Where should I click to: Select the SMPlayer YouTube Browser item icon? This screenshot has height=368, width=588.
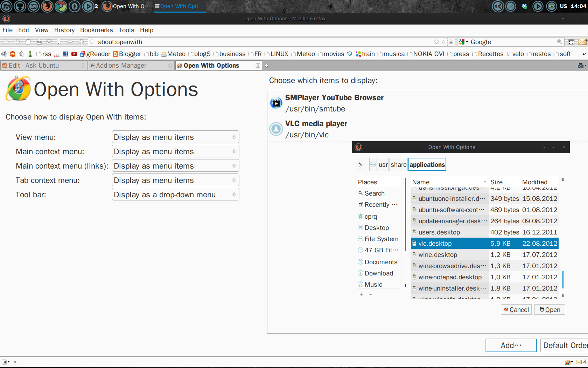[276, 103]
